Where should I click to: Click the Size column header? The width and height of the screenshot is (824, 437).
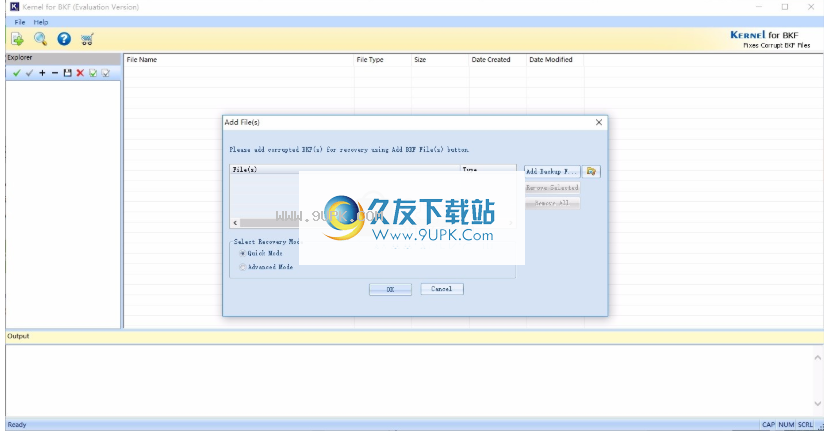pos(440,60)
